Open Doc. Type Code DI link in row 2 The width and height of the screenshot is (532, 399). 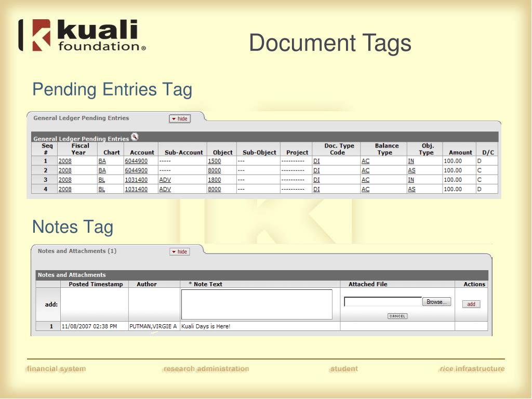[316, 170]
